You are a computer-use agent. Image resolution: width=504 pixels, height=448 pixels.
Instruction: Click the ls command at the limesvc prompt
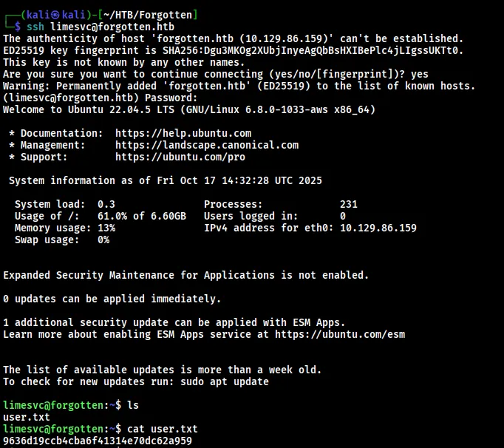click(133, 405)
